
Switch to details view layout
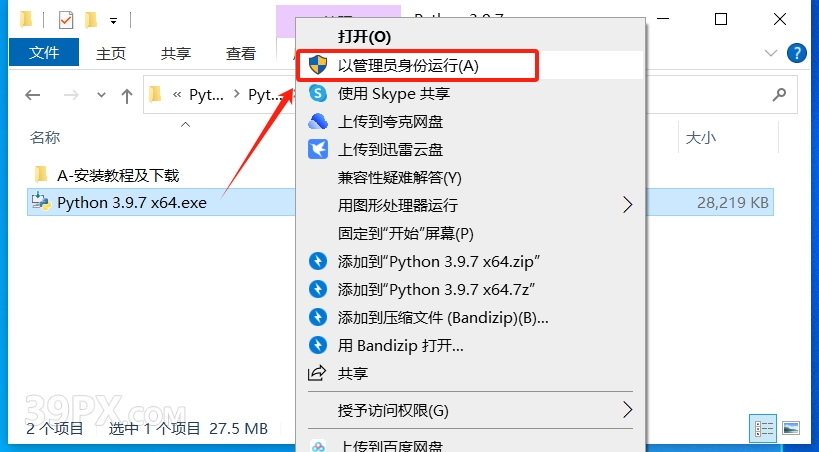point(764,428)
